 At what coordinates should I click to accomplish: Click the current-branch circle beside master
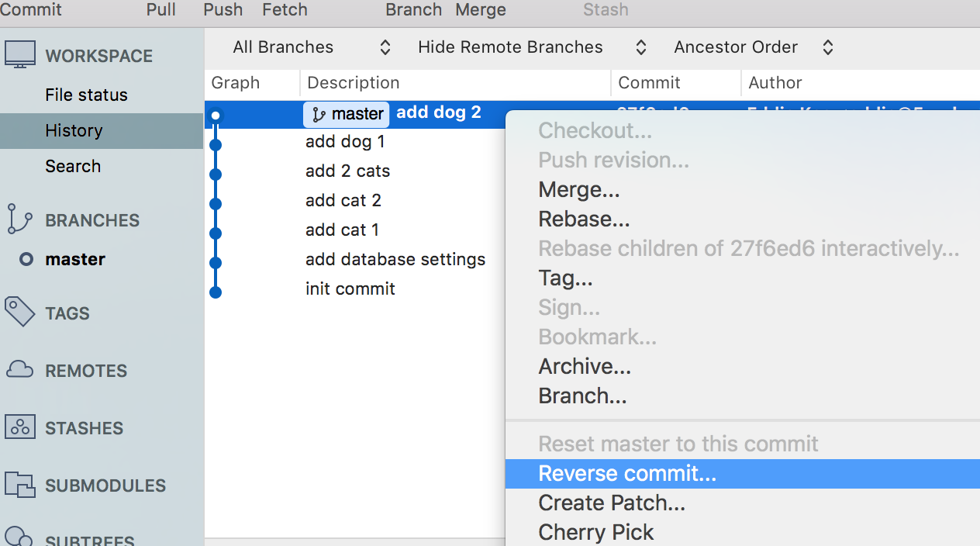coord(26,260)
